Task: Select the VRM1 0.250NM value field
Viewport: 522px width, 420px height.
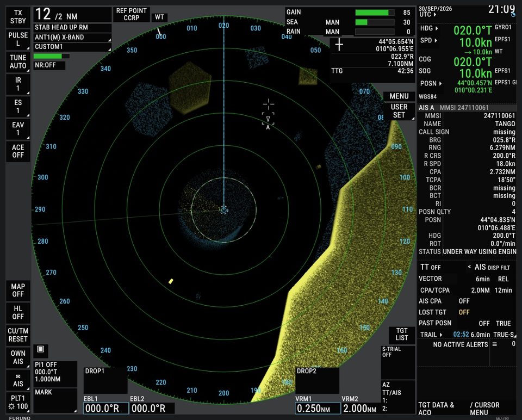Action: point(318,409)
